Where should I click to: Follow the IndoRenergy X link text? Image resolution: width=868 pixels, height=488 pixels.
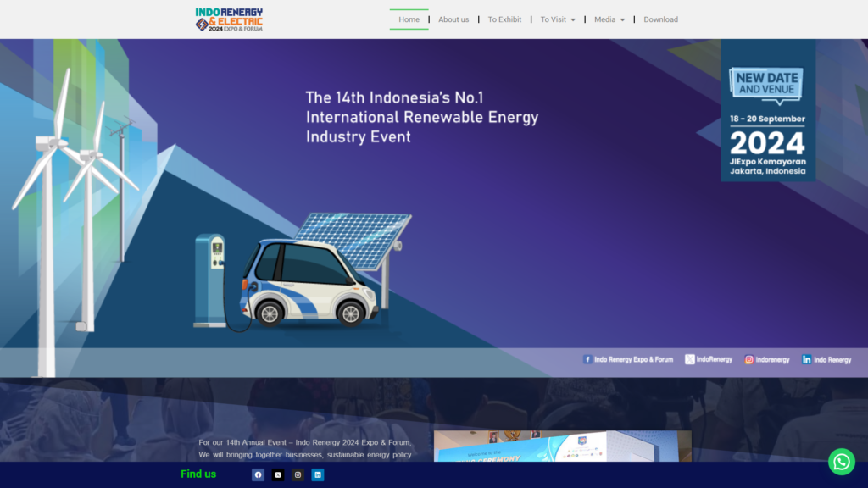coord(714,359)
